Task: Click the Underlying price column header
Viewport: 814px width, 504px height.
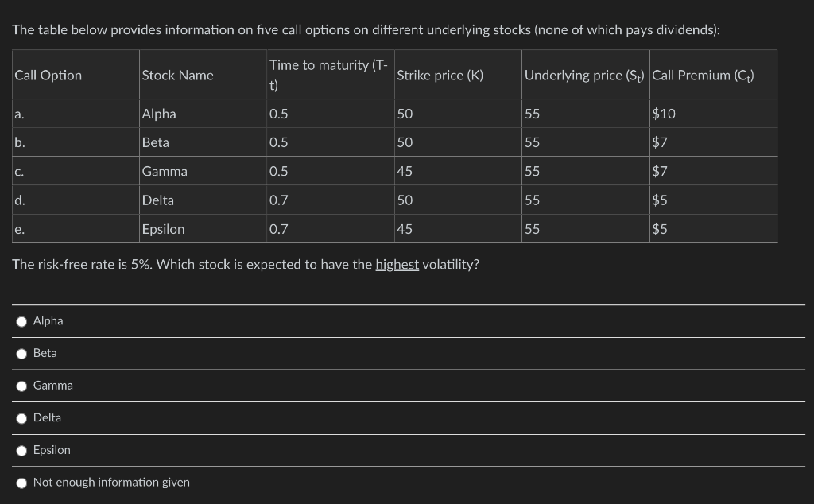Action: 585,75
